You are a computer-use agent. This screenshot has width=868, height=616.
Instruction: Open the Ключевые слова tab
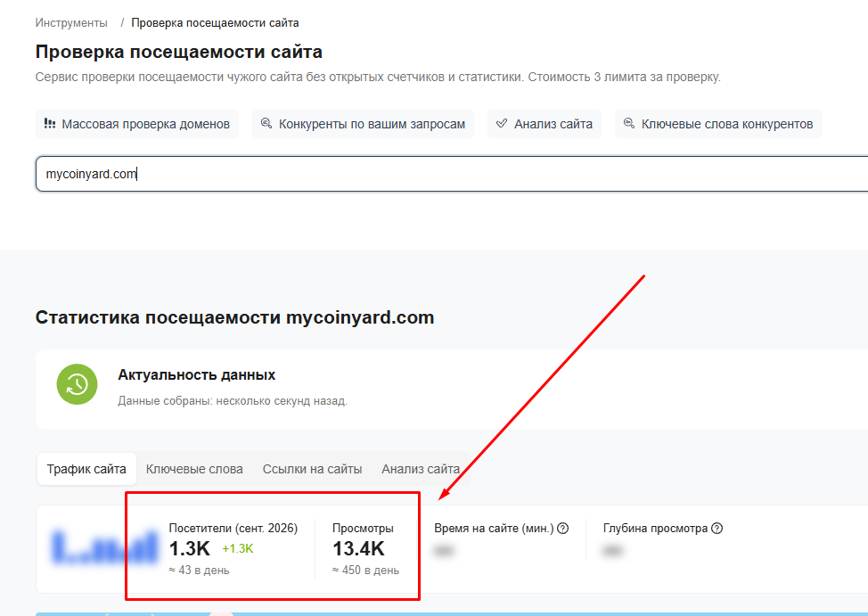194,469
